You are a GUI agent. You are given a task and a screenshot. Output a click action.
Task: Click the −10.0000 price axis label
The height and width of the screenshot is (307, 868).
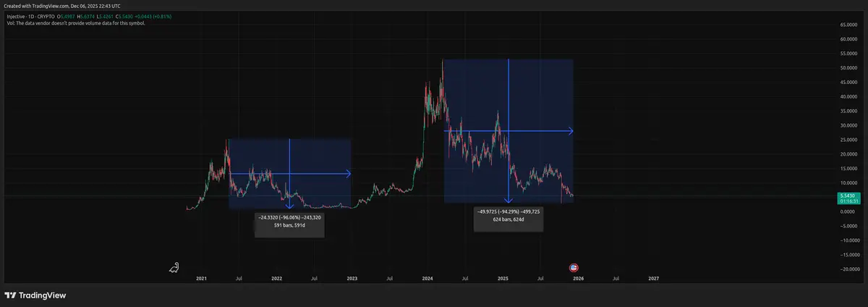(848, 240)
